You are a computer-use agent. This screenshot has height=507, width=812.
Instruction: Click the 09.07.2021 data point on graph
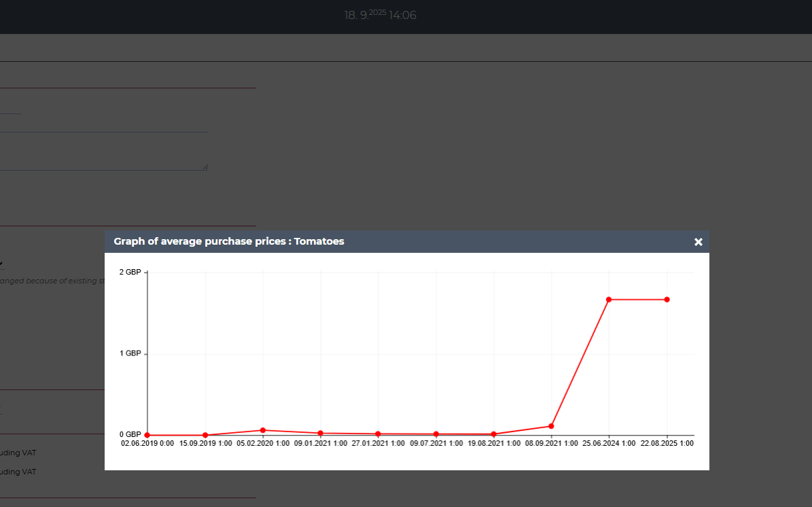click(x=436, y=434)
